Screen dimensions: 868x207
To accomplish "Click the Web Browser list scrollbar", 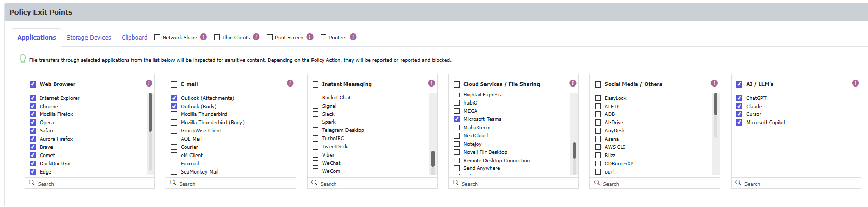I will [150, 112].
